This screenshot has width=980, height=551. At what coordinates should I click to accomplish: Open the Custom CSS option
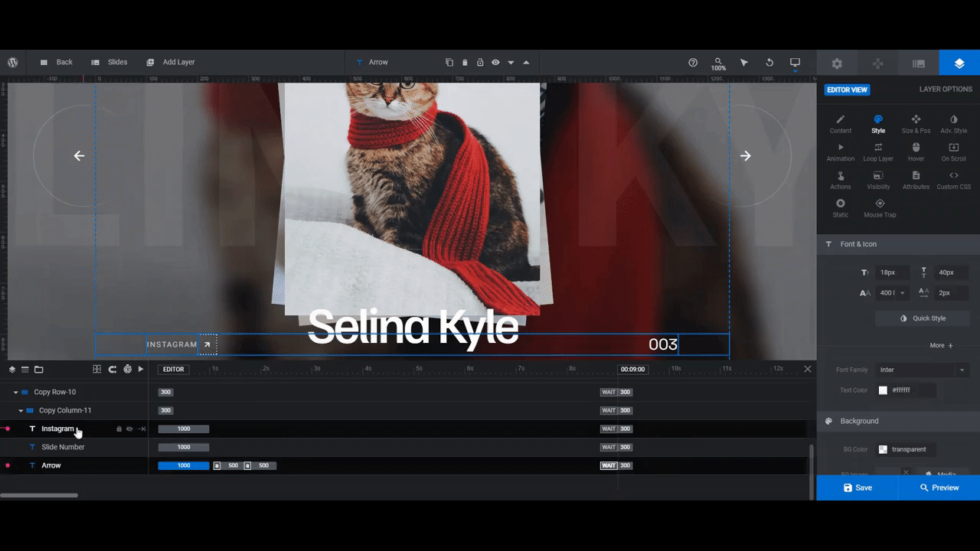(953, 181)
